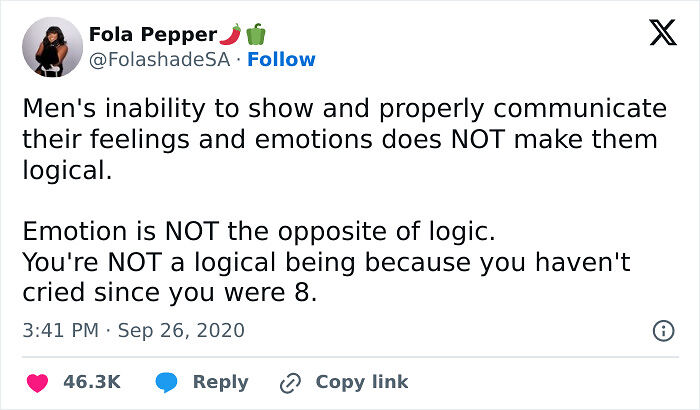Viewport: 700px width, 410px height.
Task: Follow the FolashadeSA account
Action: [x=281, y=59]
